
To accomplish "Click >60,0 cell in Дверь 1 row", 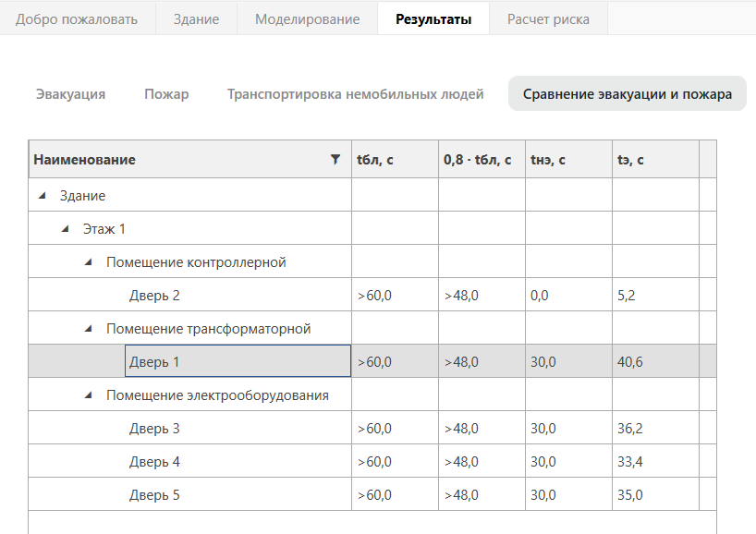I will (x=395, y=362).
